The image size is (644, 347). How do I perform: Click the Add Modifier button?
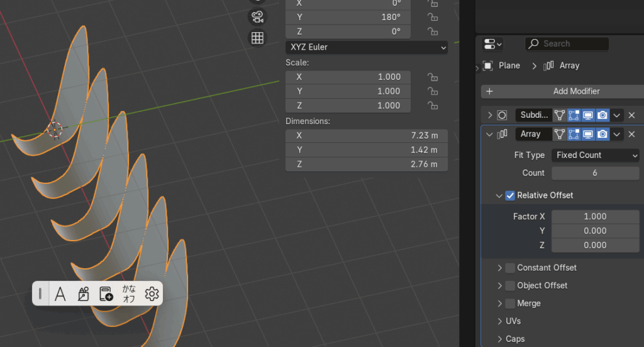click(560, 91)
